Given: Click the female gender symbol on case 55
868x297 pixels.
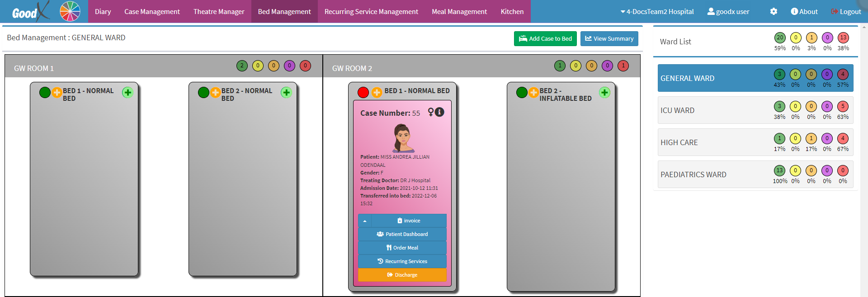Looking at the screenshot, I should [431, 112].
